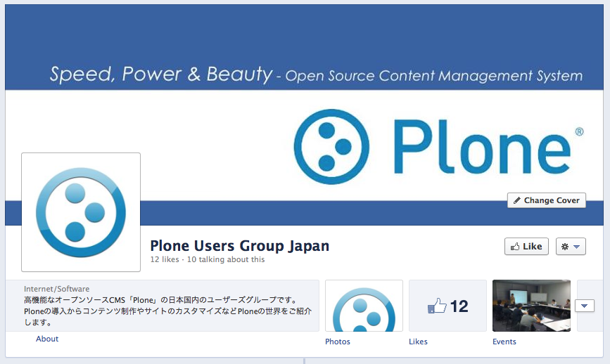
Task: Click the Change Cover button
Action: 546,200
